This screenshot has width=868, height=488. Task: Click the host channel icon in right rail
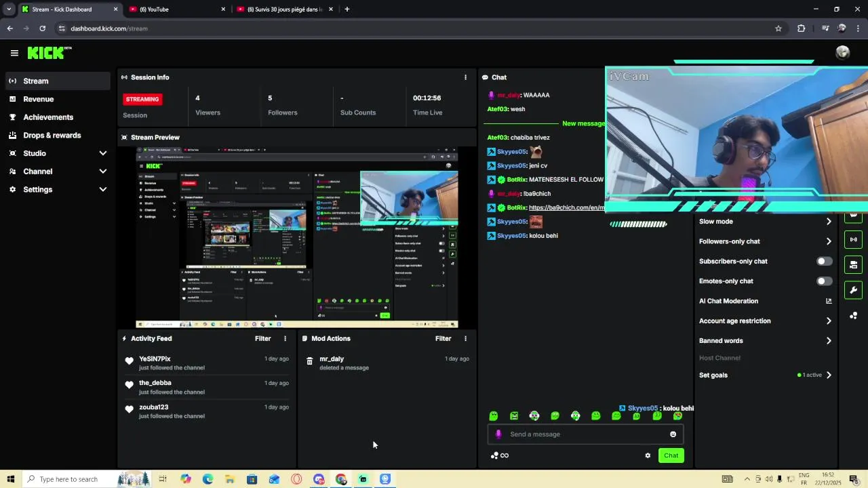pos(853,264)
